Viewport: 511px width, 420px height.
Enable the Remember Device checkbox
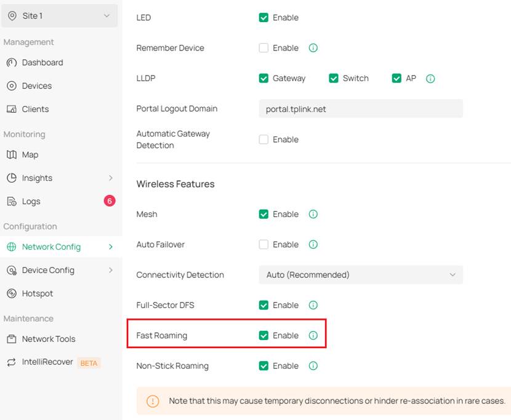264,48
